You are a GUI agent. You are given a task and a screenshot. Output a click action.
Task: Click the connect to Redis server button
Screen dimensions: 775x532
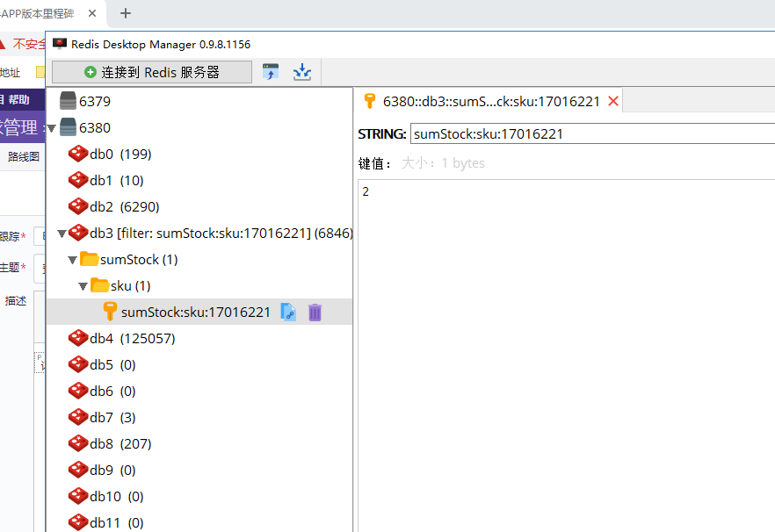[x=152, y=72]
